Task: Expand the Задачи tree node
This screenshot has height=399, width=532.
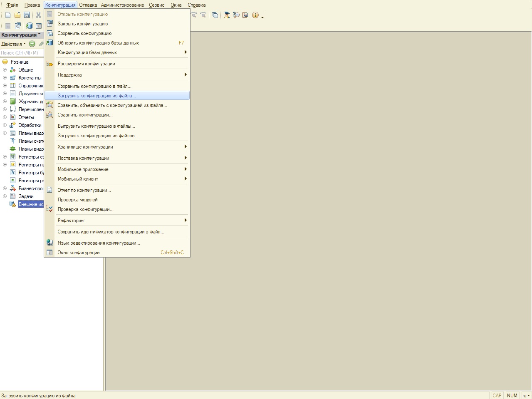Action: coord(5,196)
